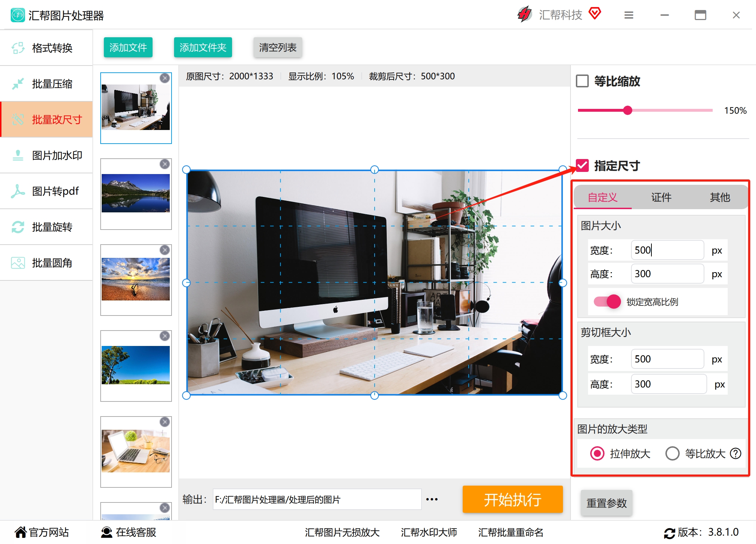
Task: Open the 汇帮水印大师 link
Action: (x=429, y=533)
